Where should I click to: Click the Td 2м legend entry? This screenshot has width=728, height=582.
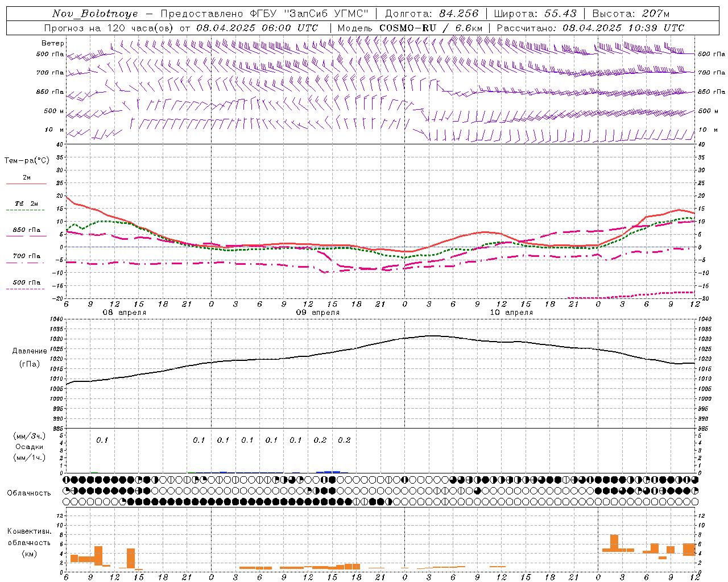pos(27,203)
